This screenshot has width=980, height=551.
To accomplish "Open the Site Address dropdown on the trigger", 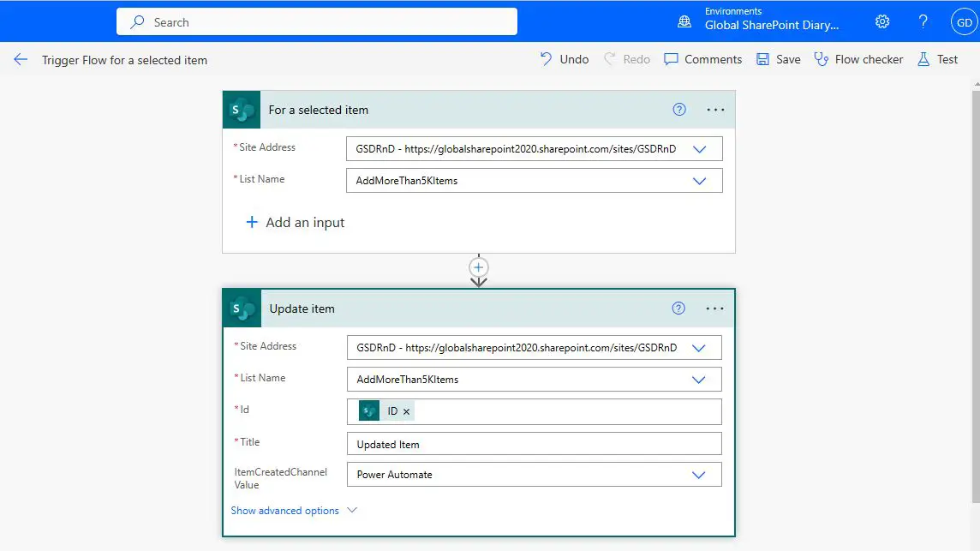I will pyautogui.click(x=701, y=147).
